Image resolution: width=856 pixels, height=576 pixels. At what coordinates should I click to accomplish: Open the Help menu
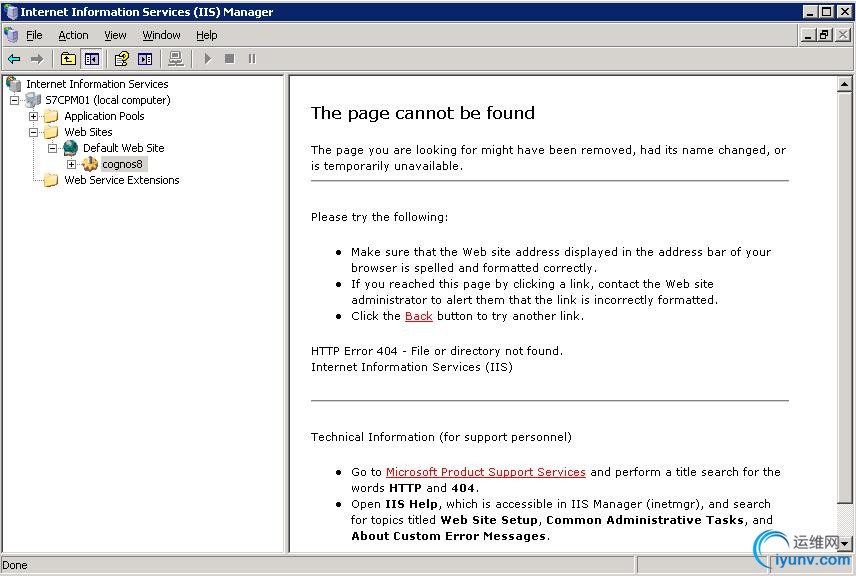pos(206,35)
